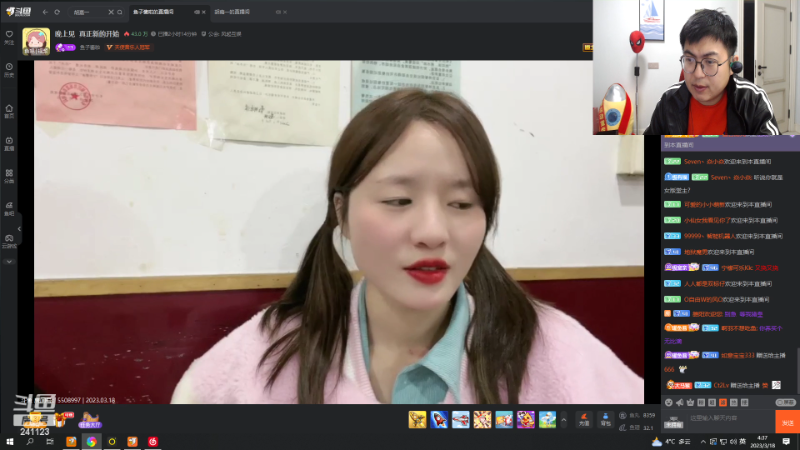Open the orange V club badge link
The height and width of the screenshot is (450, 800).
[128, 47]
